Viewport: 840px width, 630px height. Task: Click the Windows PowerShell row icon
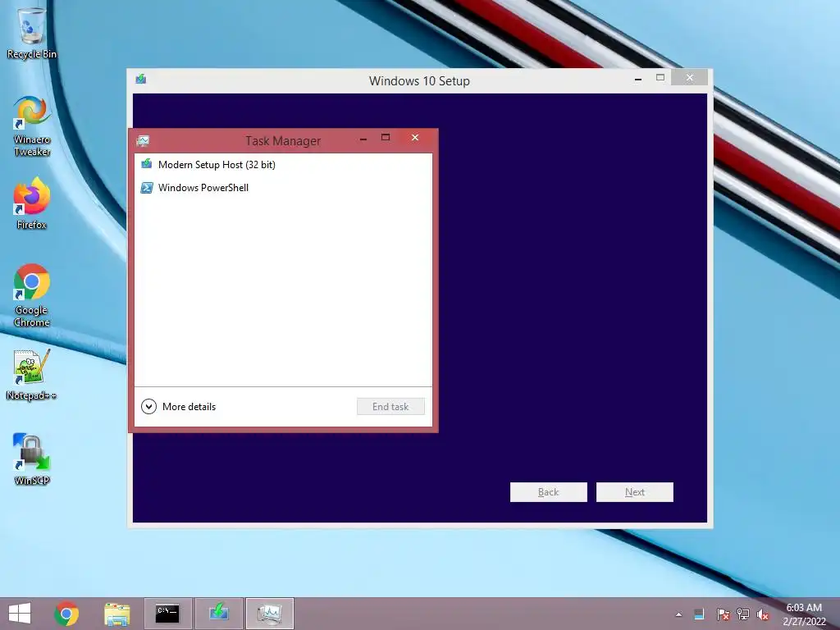(x=146, y=188)
